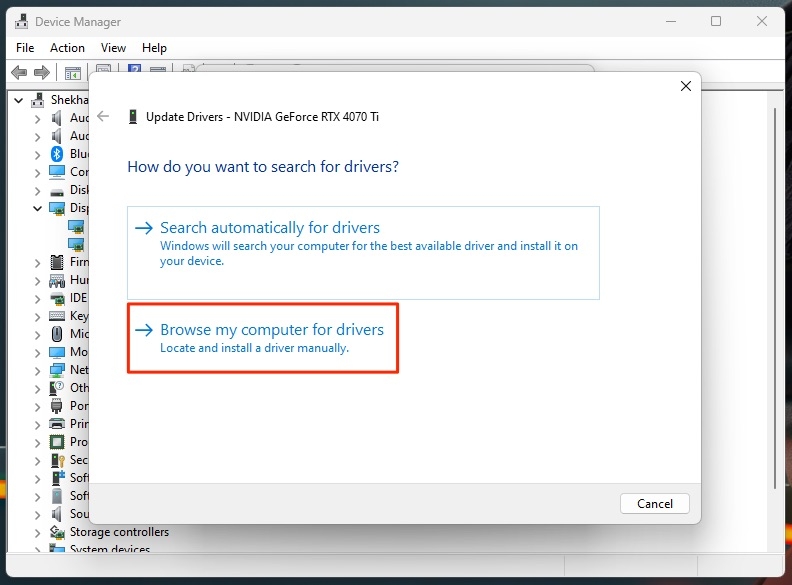792x585 pixels.
Task: Select the Keyboards category icon
Action: click(57, 316)
